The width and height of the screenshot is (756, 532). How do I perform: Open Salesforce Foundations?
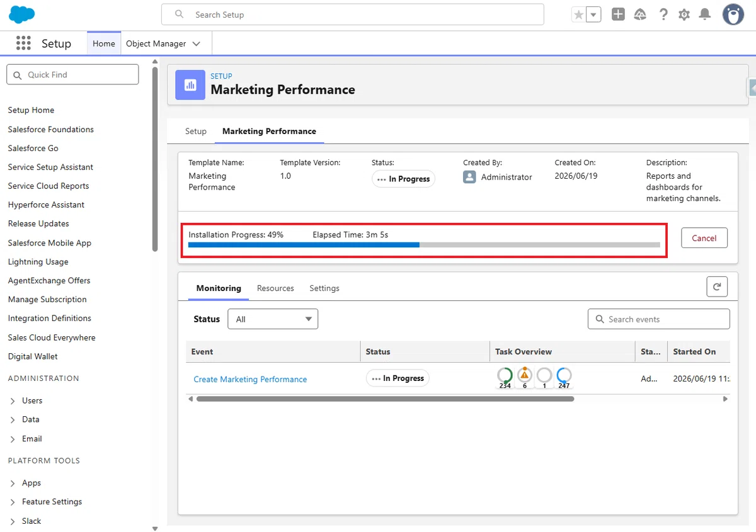pos(51,129)
